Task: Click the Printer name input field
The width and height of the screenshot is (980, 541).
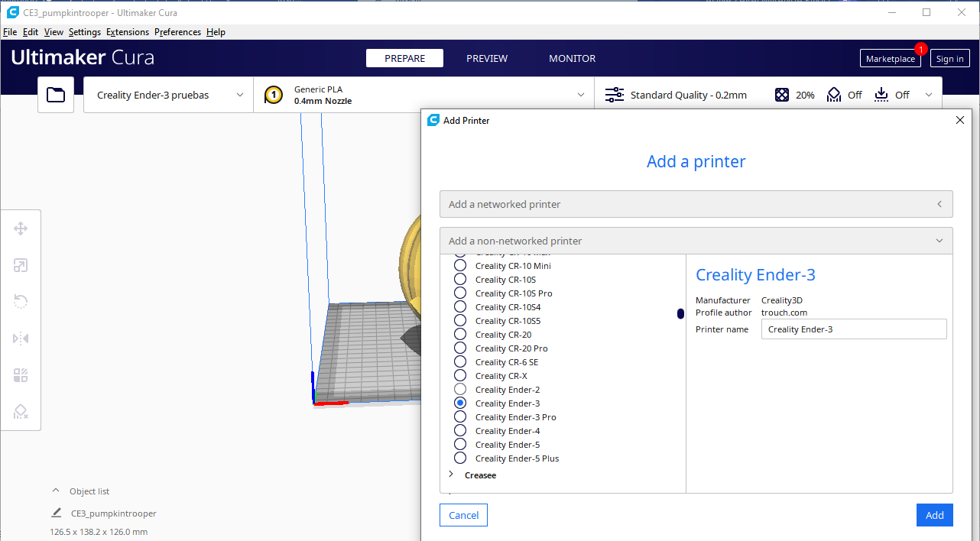Action: [x=854, y=329]
